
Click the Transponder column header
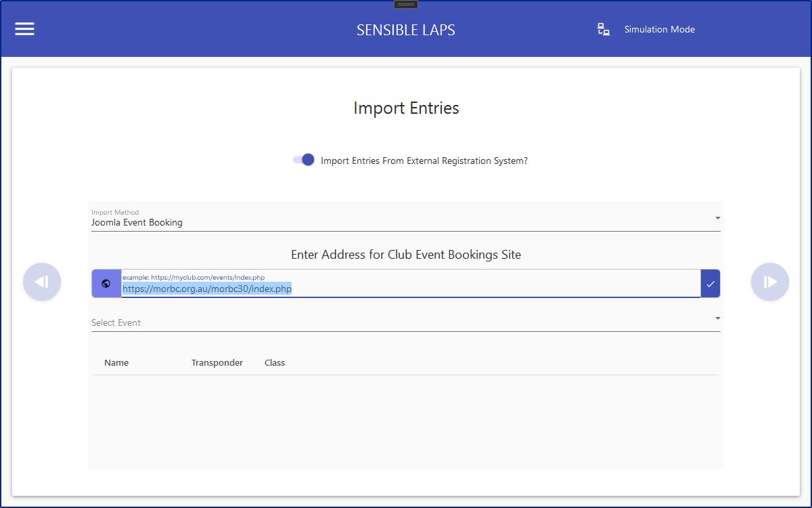pos(217,362)
